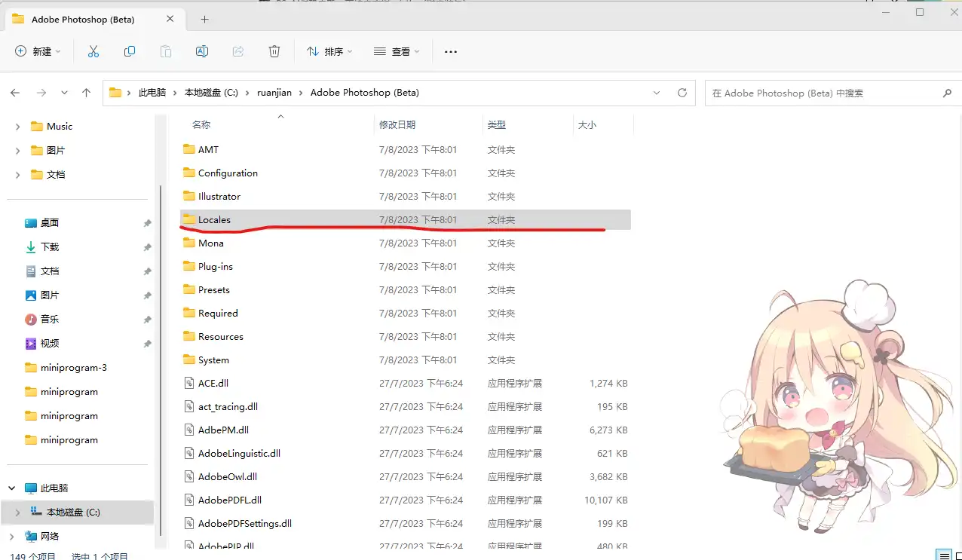962x560 pixels.
Task: Expand the Music folder in sidebar
Action: coord(18,127)
